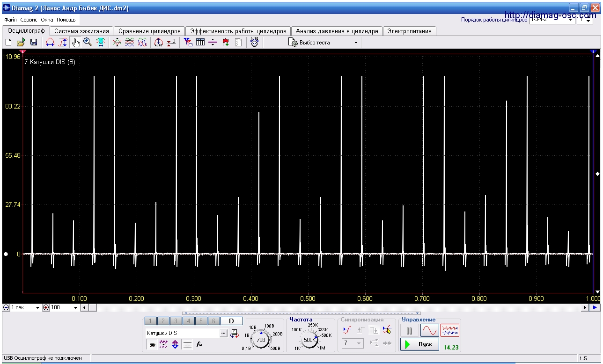The image size is (603, 364).
Task: Open the Сервис menu
Action: point(29,20)
